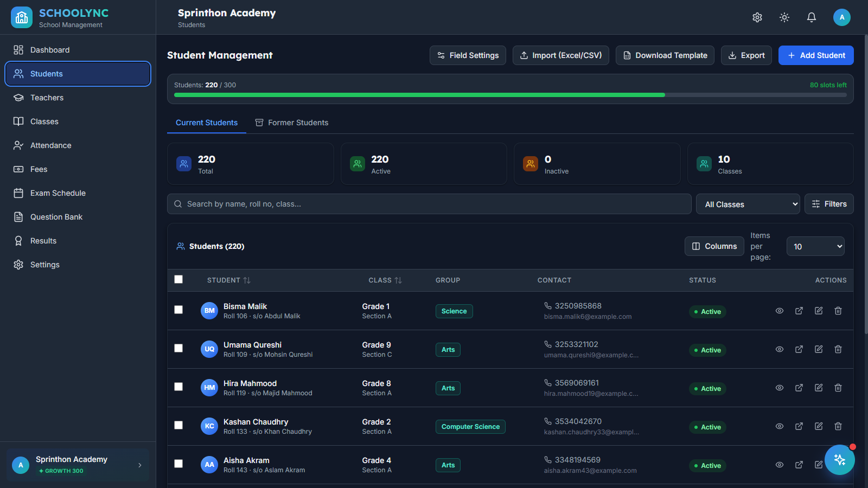Image resolution: width=868 pixels, height=488 pixels.
Task: Open notifications bell
Action: point(812,17)
